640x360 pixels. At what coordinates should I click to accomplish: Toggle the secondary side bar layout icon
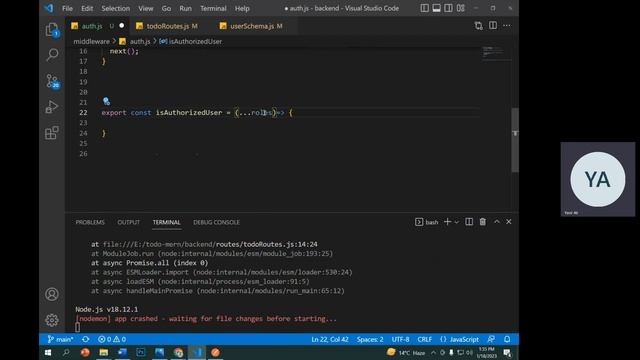pos(448,8)
